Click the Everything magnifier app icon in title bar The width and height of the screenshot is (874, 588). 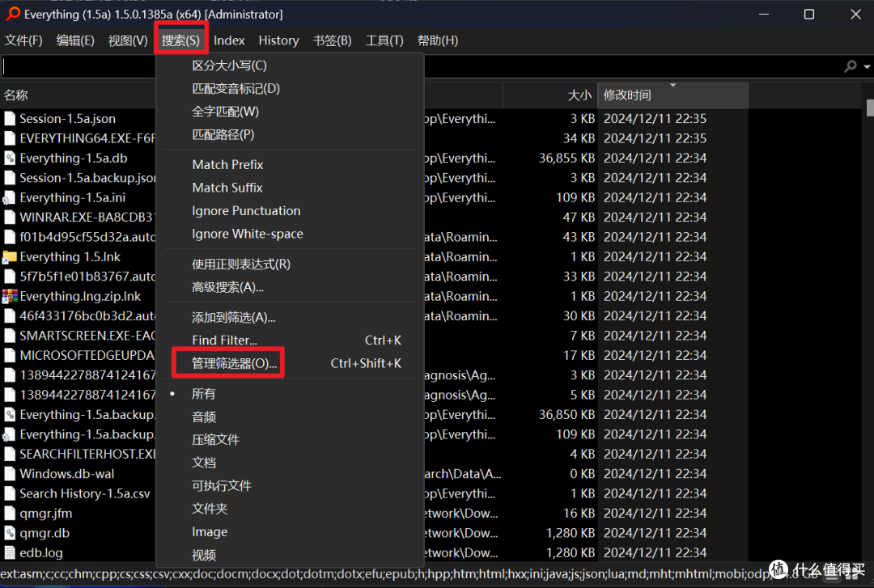pyautogui.click(x=13, y=14)
